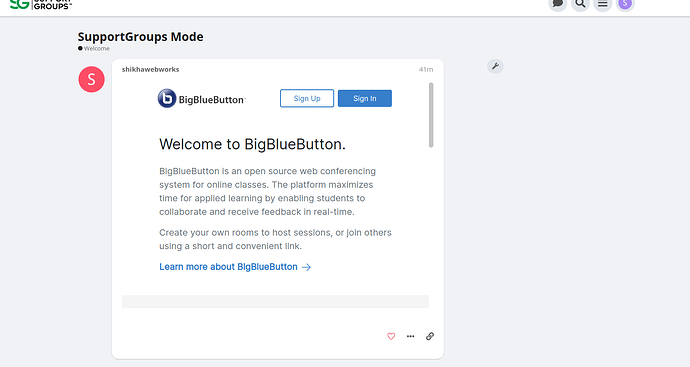
Task: Click the BigBlueButton logo
Action: [202, 99]
